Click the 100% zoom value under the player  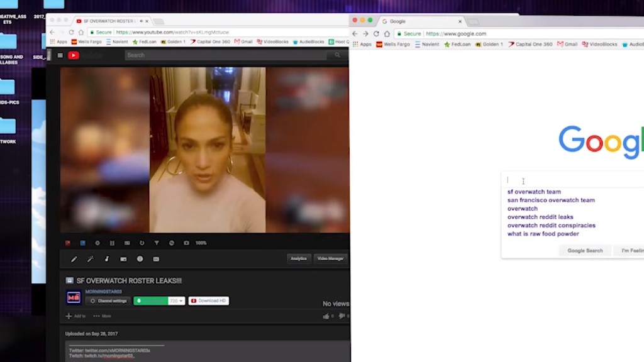(x=201, y=243)
